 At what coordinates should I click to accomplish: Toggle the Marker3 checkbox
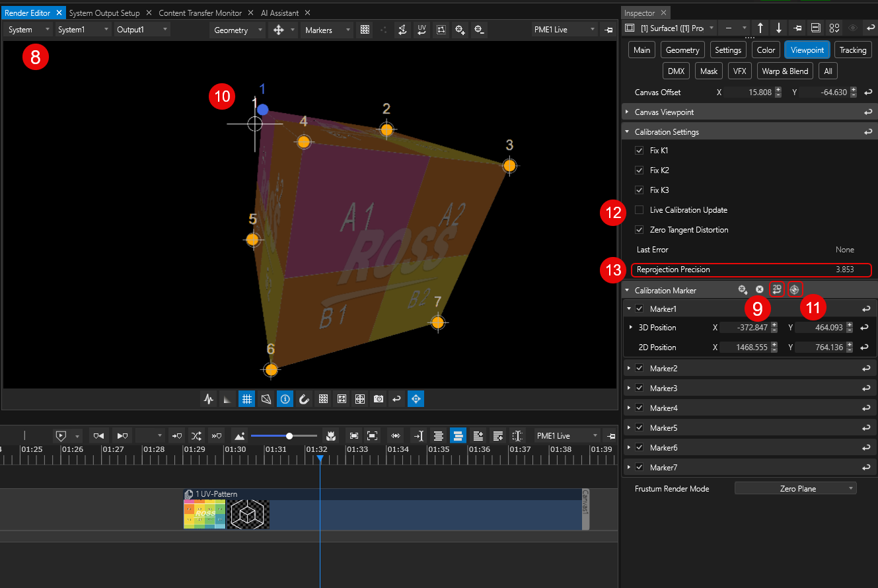pos(639,388)
